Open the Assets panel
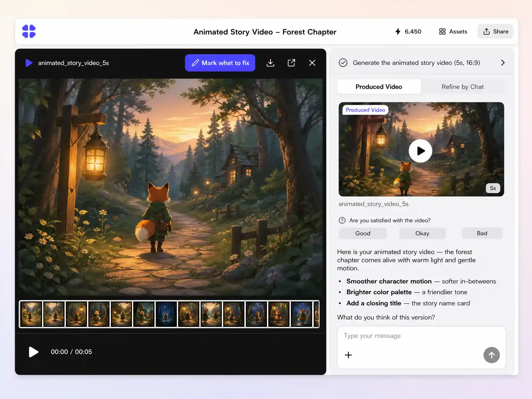 453,31
